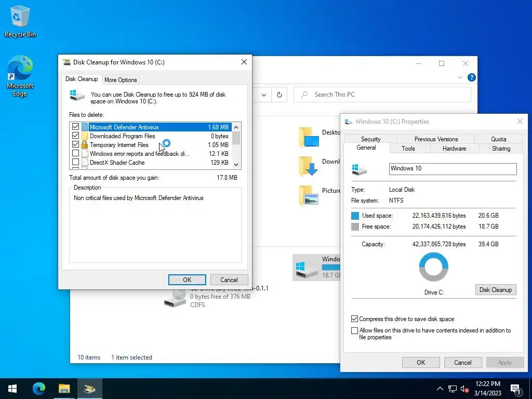The image size is (532, 399).
Task: Click the drive icon in Properties General tab
Action: click(360, 169)
